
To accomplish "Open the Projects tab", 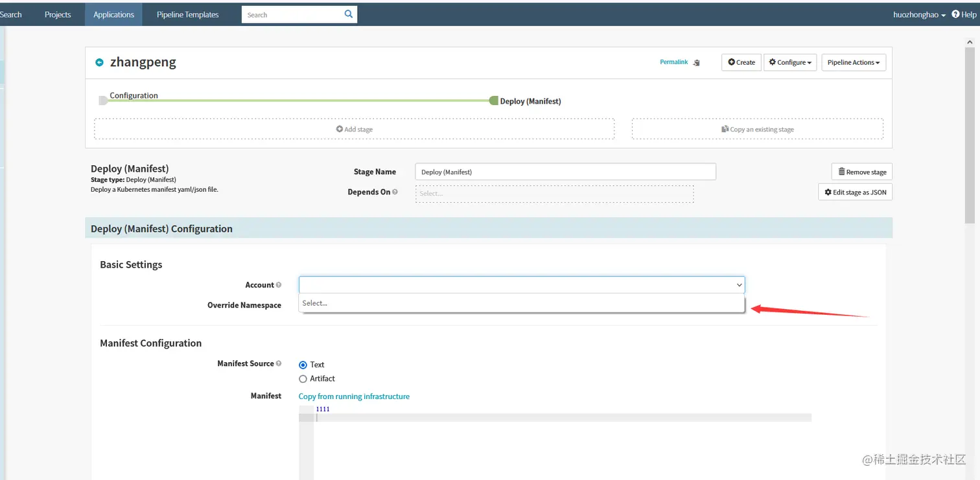I will click(58, 14).
